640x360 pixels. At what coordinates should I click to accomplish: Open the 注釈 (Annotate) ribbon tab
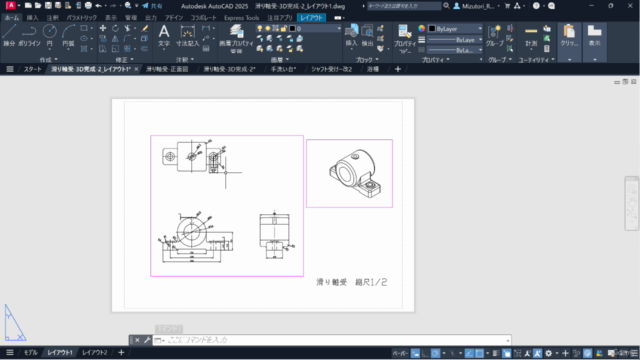pyautogui.click(x=53, y=18)
